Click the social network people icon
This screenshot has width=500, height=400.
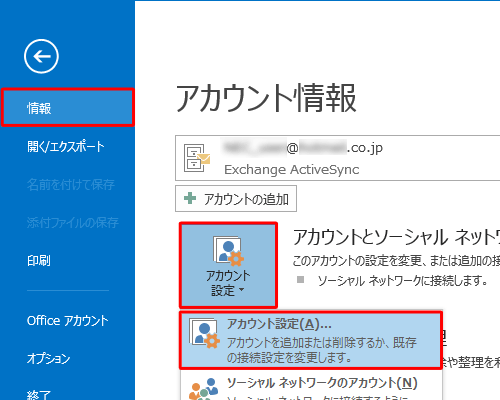click(204, 389)
